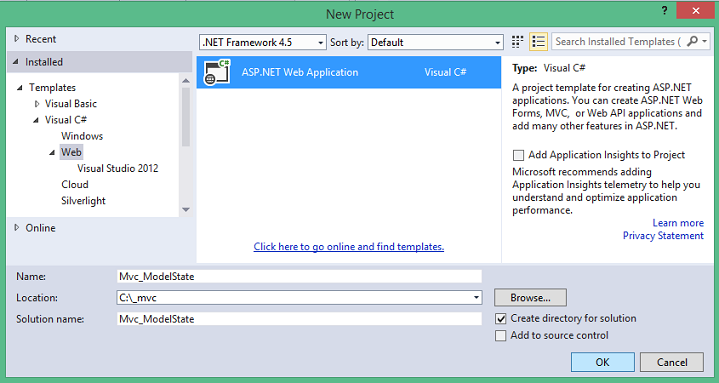The width and height of the screenshot is (719, 383).
Task: Select the ASP.NET Web Application row text
Action: [300, 72]
